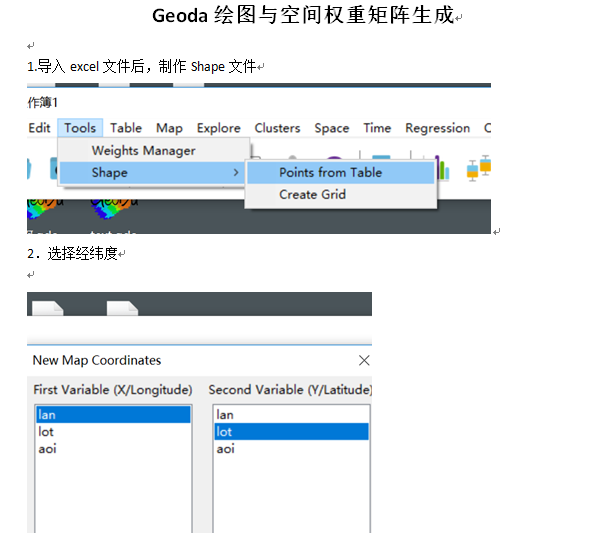
Task: Open the Map menu
Action: point(169,128)
